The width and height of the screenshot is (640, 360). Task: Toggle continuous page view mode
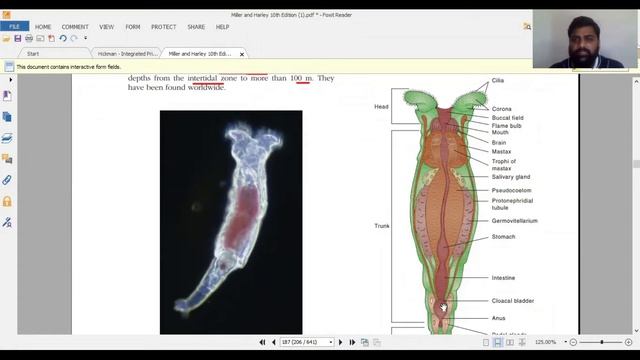[x=498, y=342]
